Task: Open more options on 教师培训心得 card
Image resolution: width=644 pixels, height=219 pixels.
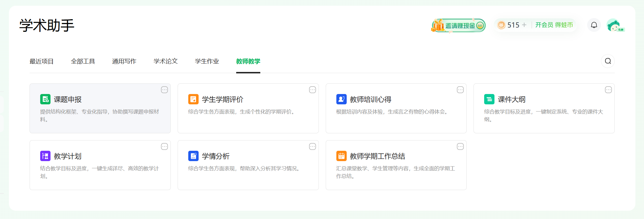Action: 460,90
